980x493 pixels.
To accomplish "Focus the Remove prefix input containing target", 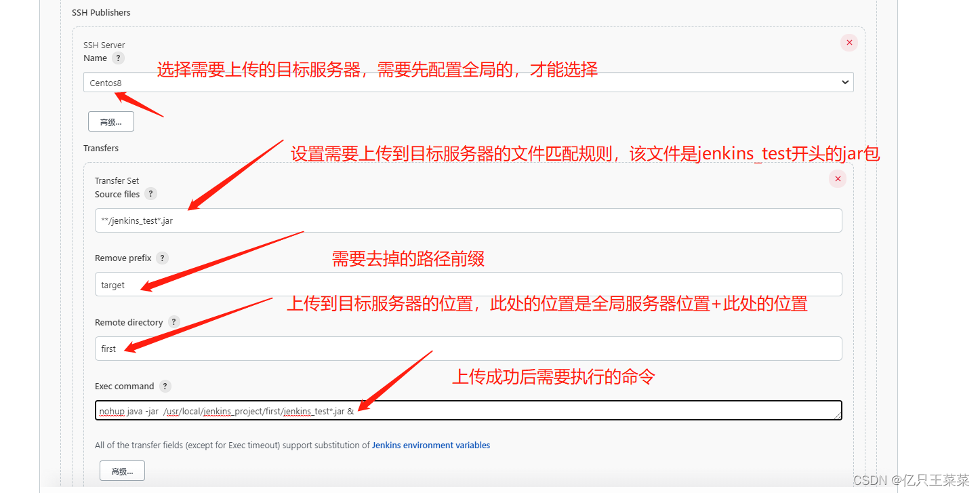I will 468,284.
